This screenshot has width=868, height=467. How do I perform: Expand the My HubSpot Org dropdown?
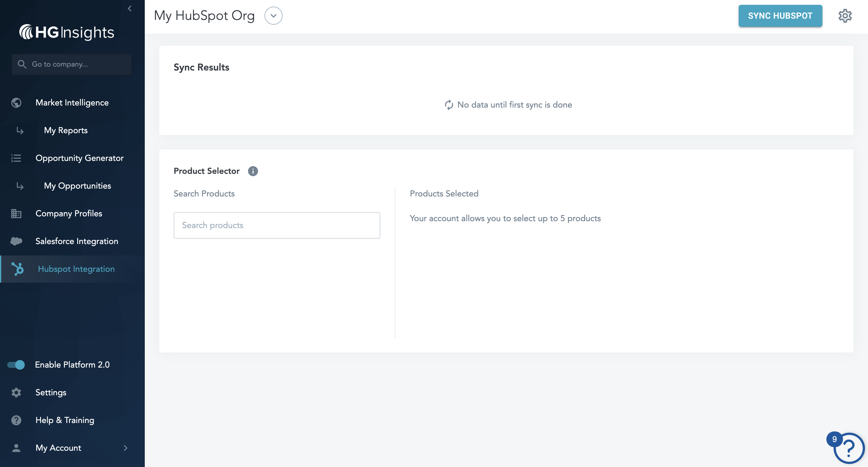click(x=273, y=16)
